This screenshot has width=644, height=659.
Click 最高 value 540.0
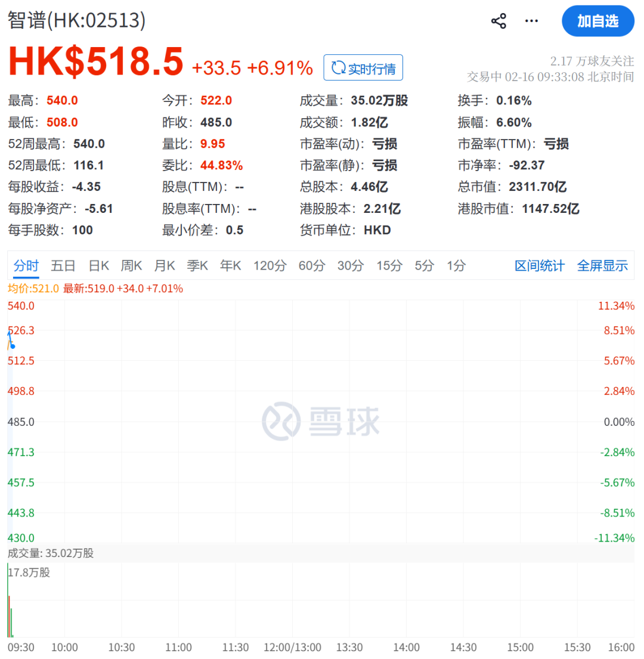click(x=62, y=101)
